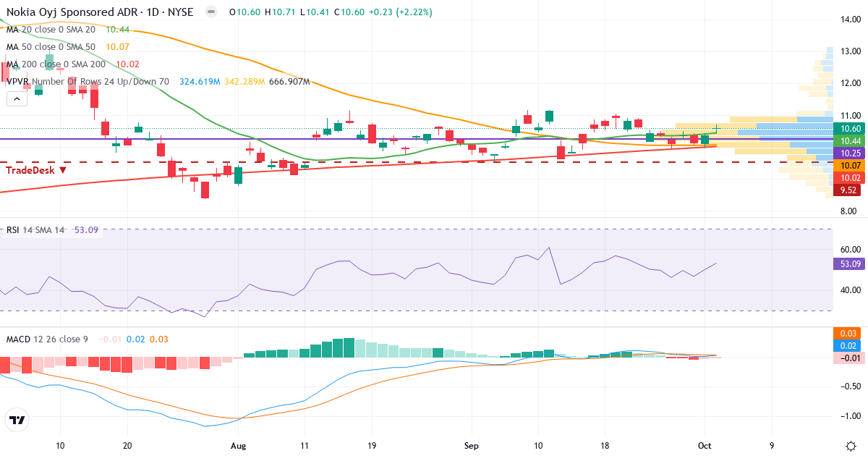Click the VPVR up volume 324.619M value

200,82
